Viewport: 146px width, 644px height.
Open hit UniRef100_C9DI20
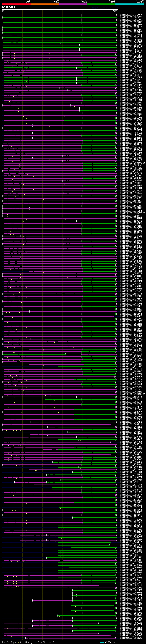[x=131, y=638]
